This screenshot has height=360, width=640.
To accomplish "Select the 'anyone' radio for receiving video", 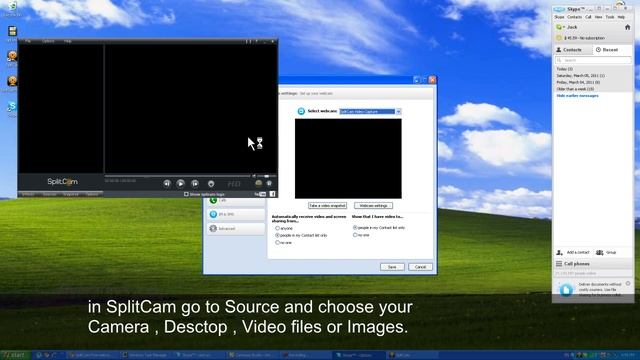I will pos(278,228).
